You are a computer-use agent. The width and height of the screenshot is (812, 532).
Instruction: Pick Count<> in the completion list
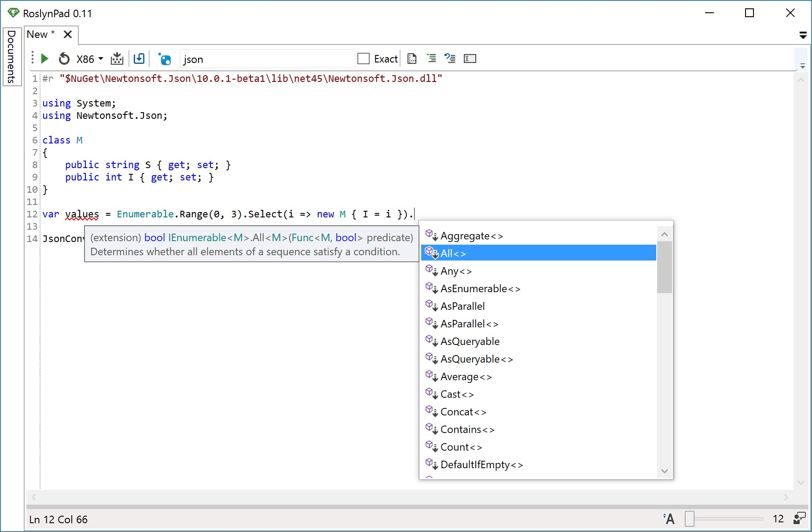461,447
